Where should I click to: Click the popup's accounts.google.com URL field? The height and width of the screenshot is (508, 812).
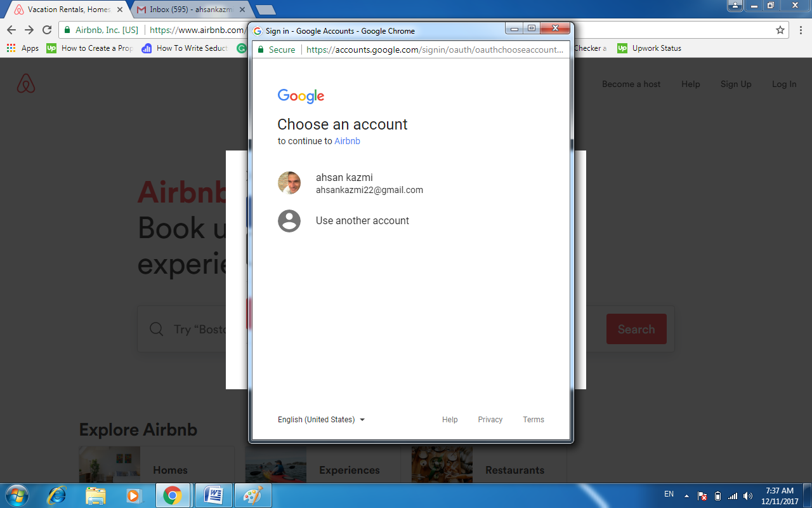(434, 50)
